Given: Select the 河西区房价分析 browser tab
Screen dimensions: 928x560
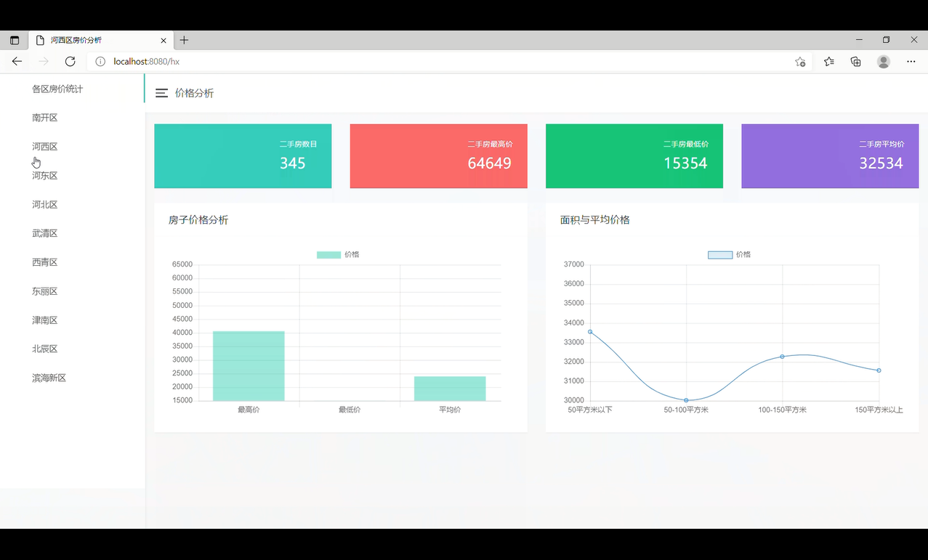Looking at the screenshot, I should pyautogui.click(x=100, y=41).
